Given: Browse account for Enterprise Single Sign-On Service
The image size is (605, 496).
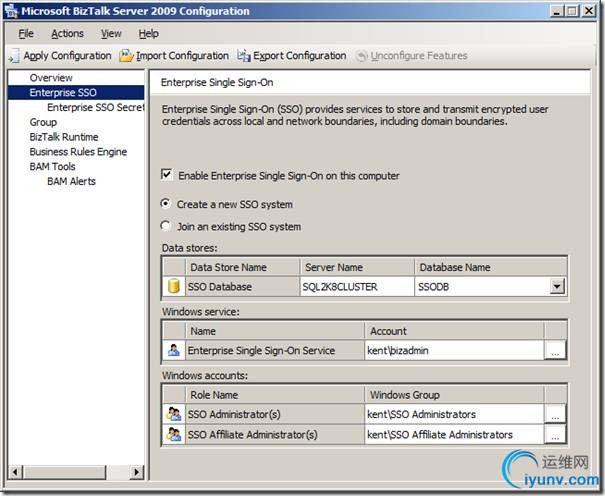Looking at the screenshot, I should 555,350.
